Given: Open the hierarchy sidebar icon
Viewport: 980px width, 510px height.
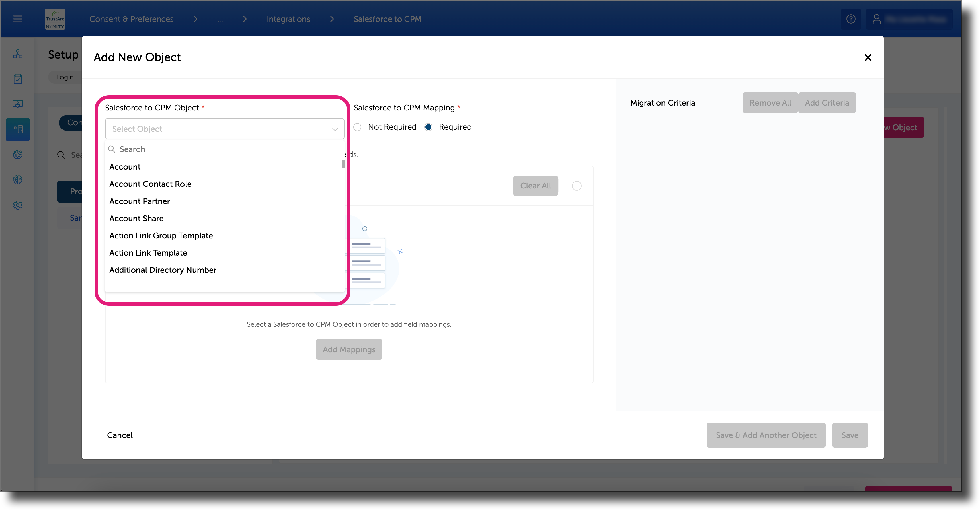Looking at the screenshot, I should click(18, 54).
